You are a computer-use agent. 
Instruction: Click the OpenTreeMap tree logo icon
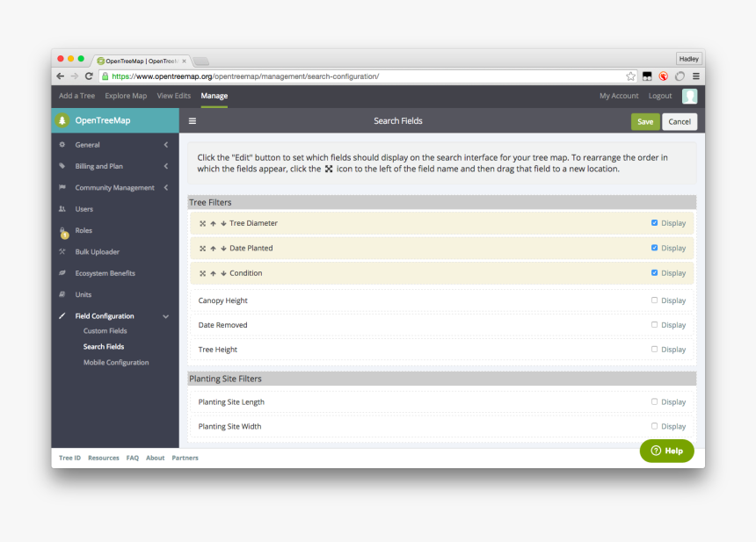pos(62,120)
